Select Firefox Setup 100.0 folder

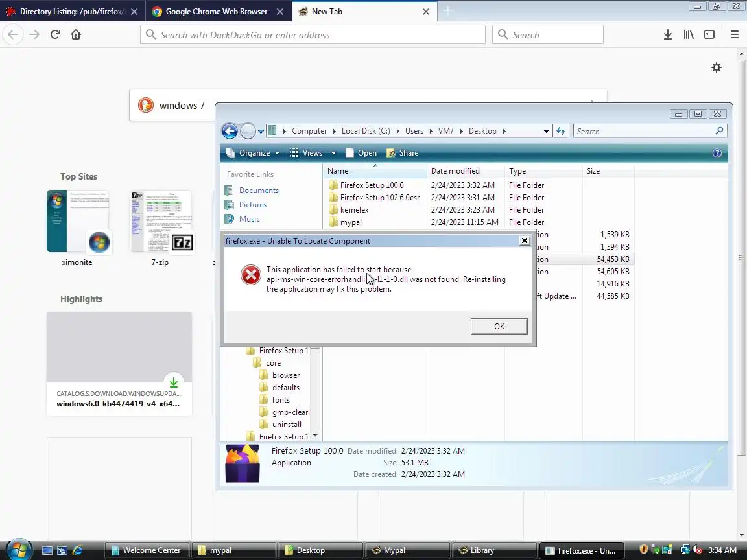tap(372, 185)
